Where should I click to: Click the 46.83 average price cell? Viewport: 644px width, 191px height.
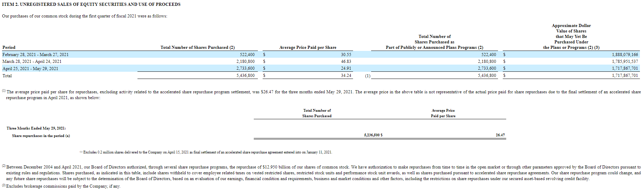pos(346,62)
